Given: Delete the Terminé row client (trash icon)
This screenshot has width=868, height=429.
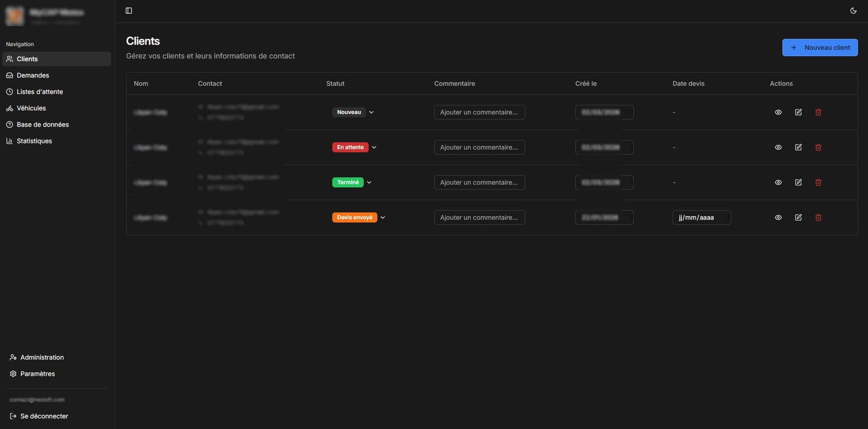Looking at the screenshot, I should [819, 182].
